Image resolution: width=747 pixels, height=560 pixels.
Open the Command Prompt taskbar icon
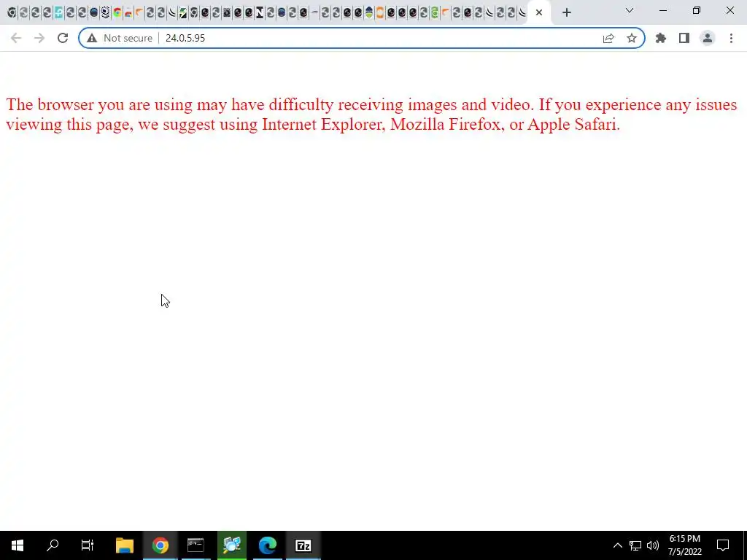click(196, 545)
